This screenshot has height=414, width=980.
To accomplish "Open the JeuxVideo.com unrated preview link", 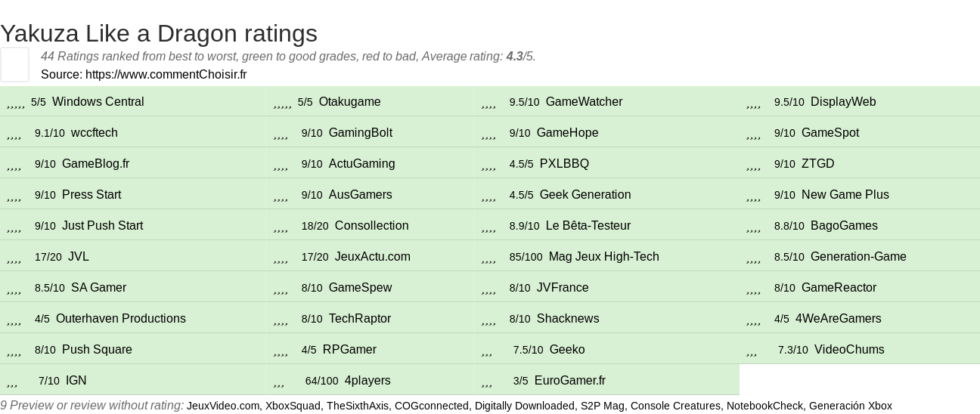I will [223, 406].
